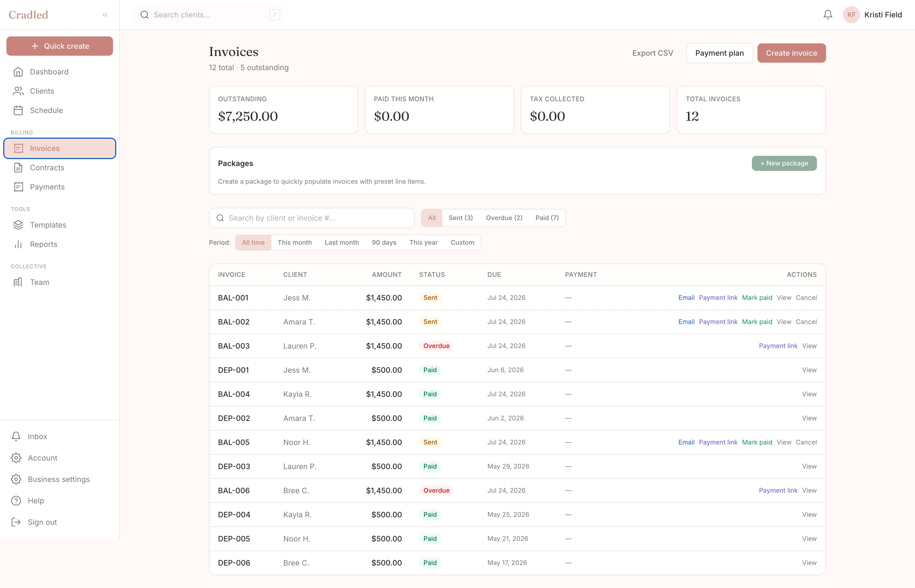Image resolution: width=915 pixels, height=588 pixels.
Task: Mark BAL-005 as paid
Action: (757, 442)
